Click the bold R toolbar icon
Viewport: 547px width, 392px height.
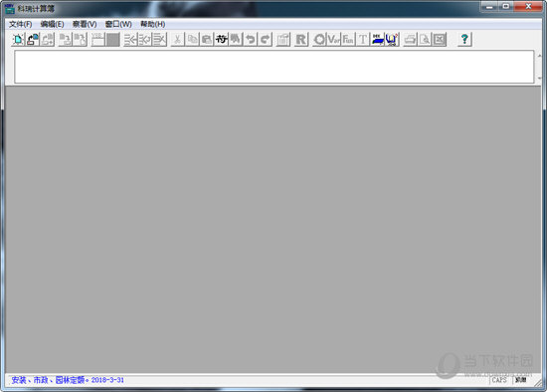tap(300, 40)
